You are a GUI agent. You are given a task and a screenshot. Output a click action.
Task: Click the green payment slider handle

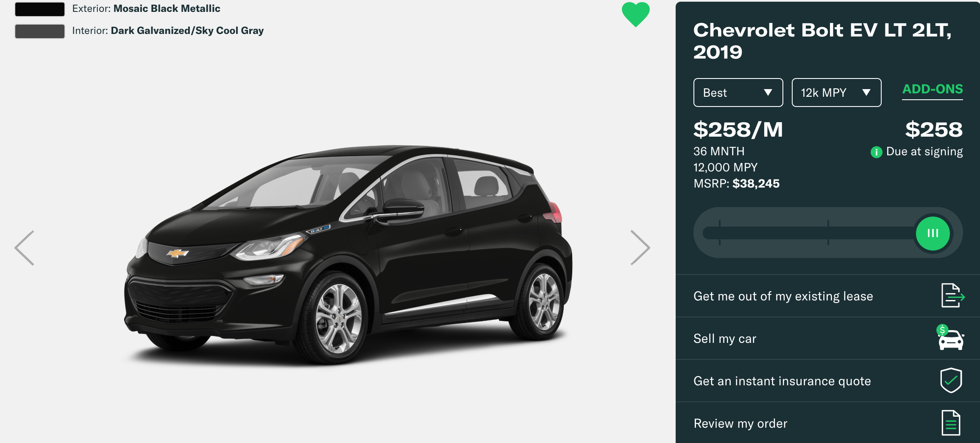pos(933,233)
